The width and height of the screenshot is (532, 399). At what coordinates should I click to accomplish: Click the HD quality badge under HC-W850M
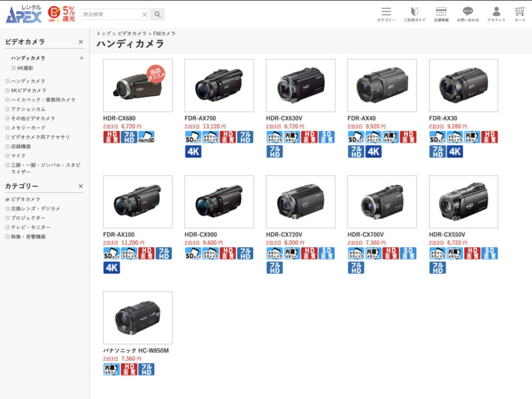pyautogui.click(x=129, y=369)
